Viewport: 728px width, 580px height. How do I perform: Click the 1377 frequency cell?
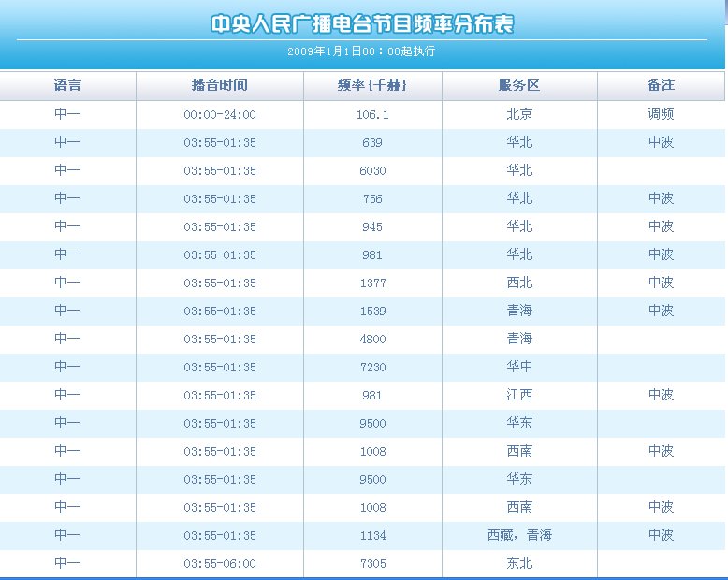372,283
